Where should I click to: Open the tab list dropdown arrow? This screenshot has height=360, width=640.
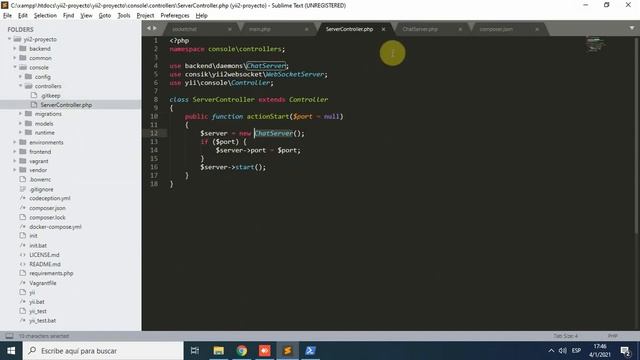(632, 28)
